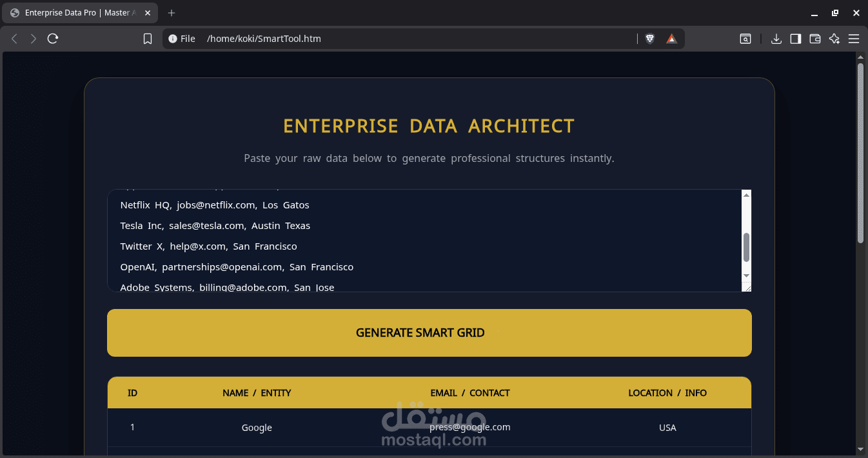Click the Google name cell
Image resolution: width=868 pixels, height=458 pixels.
[x=257, y=428]
